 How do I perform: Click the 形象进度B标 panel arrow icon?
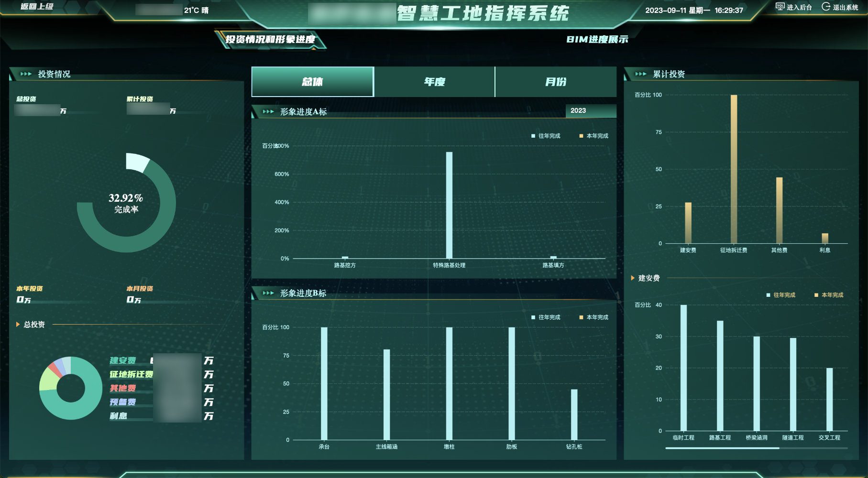tap(268, 293)
